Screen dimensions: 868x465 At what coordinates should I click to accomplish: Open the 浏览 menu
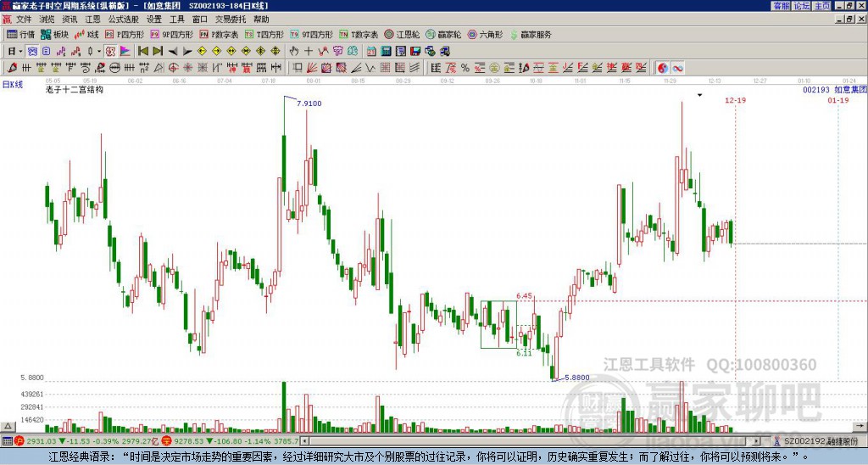coord(47,20)
